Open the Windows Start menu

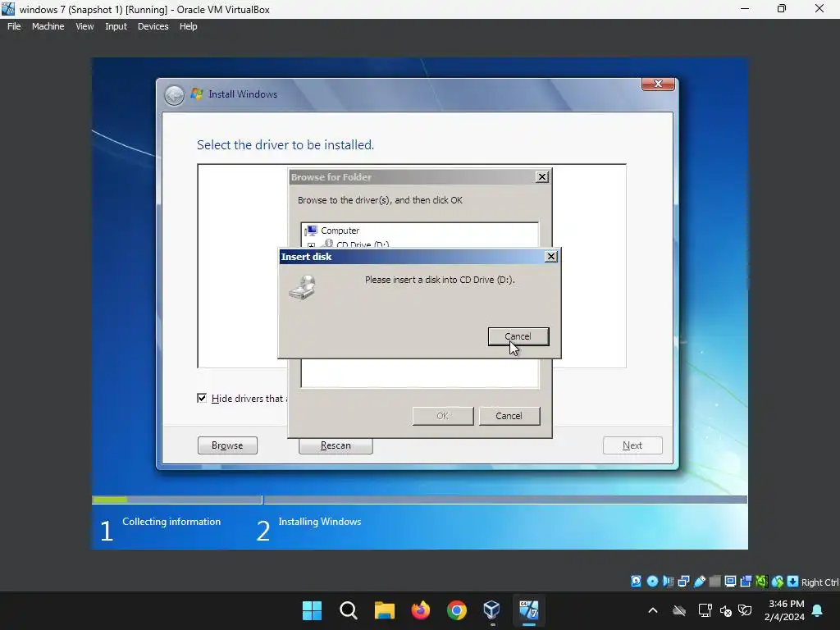[312, 610]
